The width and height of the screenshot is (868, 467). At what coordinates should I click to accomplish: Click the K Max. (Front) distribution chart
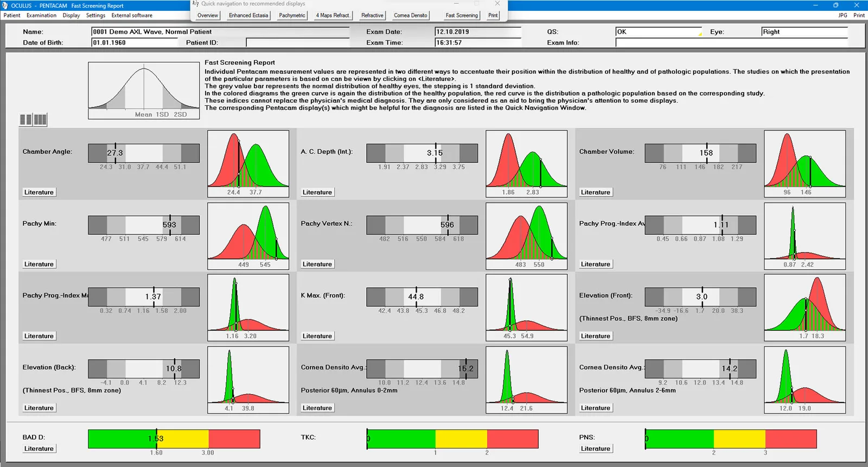pos(527,307)
